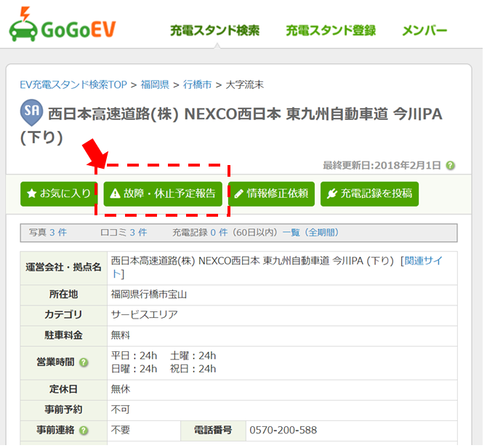Open the 充電スタンド検索 menu
The image size is (487, 448).
point(215,31)
